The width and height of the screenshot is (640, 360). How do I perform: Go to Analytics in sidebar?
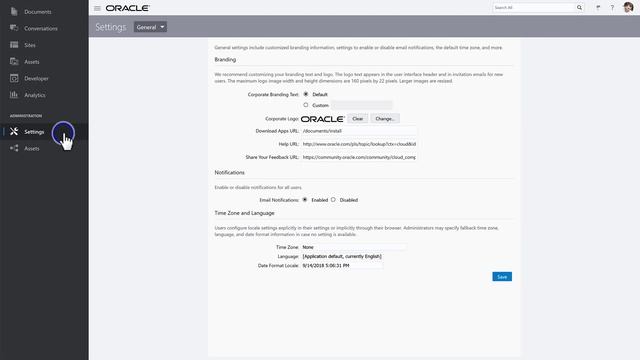click(35, 95)
